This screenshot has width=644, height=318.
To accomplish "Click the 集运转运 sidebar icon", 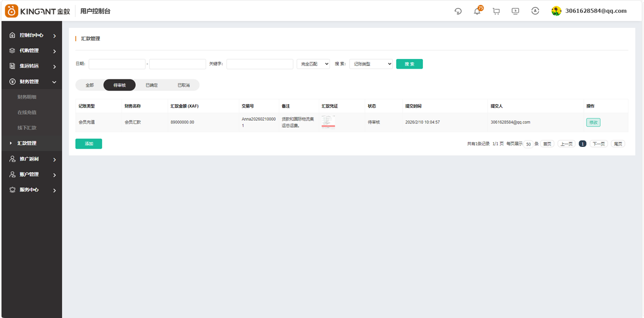I will (12, 66).
